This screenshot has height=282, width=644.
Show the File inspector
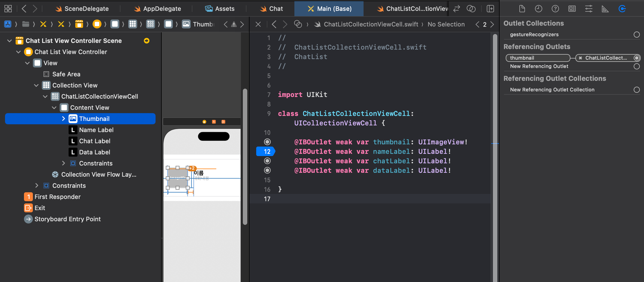point(522,9)
